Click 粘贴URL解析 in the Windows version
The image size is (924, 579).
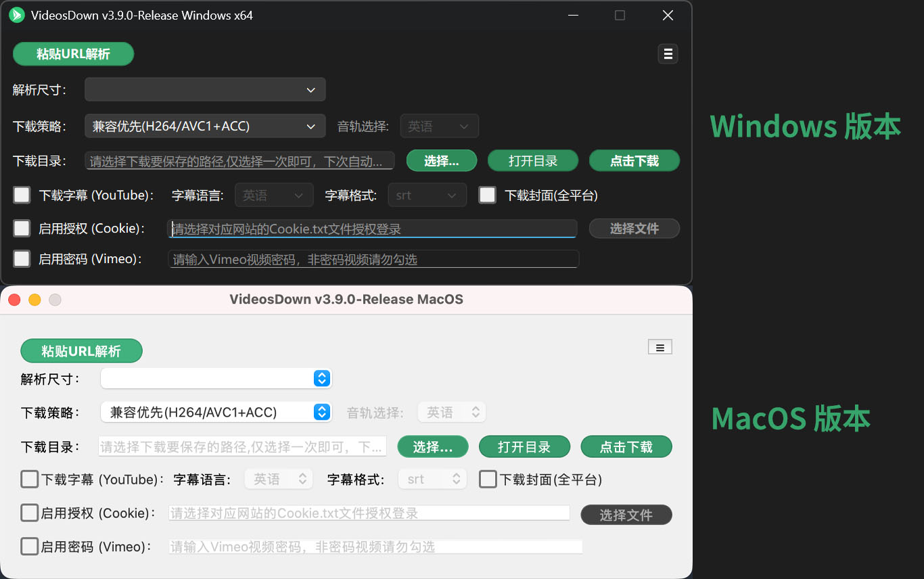[x=73, y=53]
